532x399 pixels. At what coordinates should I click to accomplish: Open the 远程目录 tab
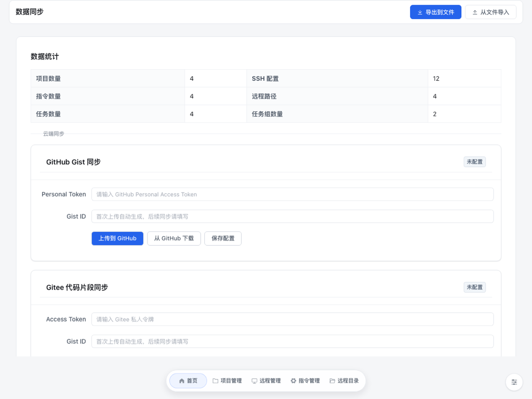(x=344, y=381)
